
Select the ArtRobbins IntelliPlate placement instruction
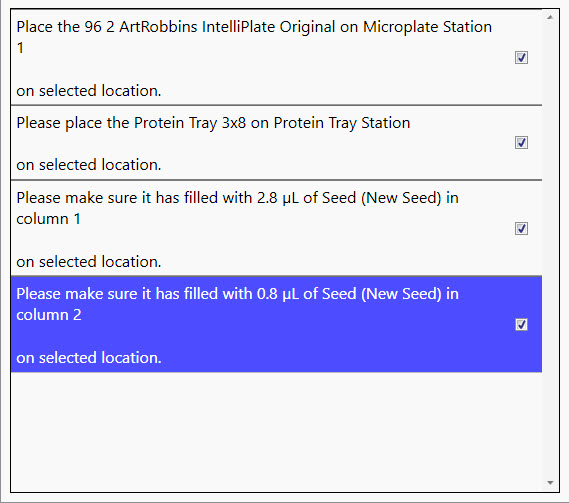[x=276, y=58]
